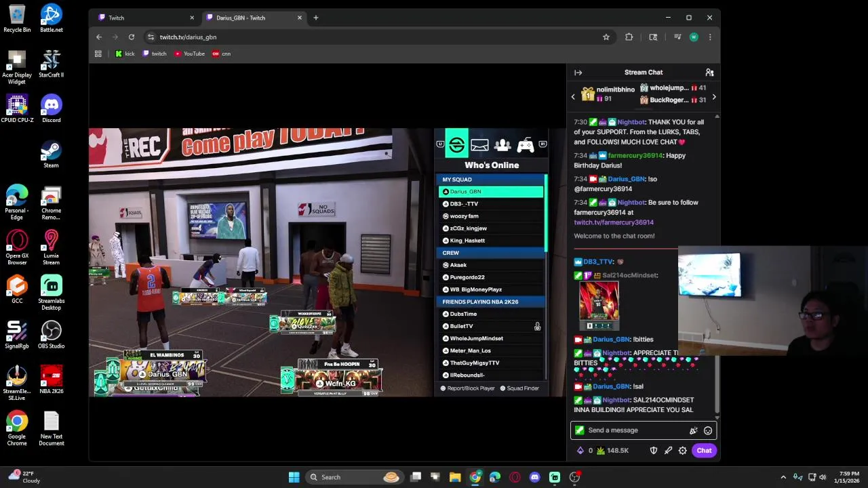The width and height of the screenshot is (868, 488).
Task: Open the Chrome apps grid shortcut
Action: (x=98, y=54)
